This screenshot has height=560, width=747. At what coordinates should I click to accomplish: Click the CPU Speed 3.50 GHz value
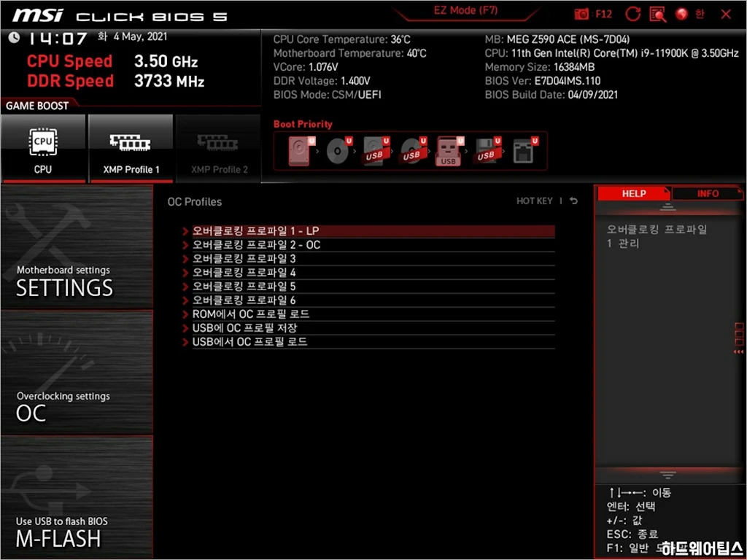[x=166, y=61]
